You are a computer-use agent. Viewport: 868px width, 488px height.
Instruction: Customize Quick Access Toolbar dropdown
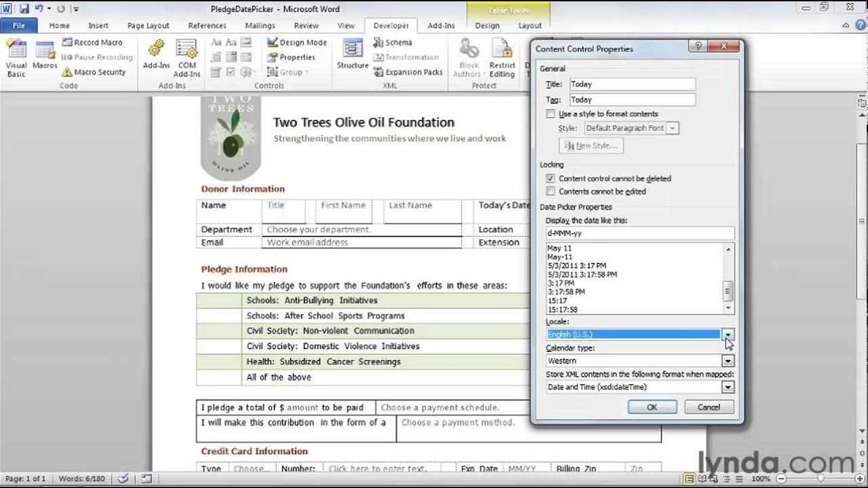[75, 9]
